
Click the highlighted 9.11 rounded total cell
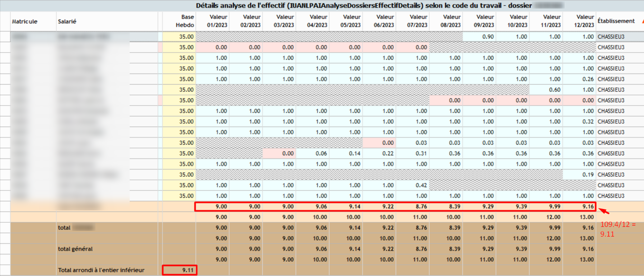180,270
